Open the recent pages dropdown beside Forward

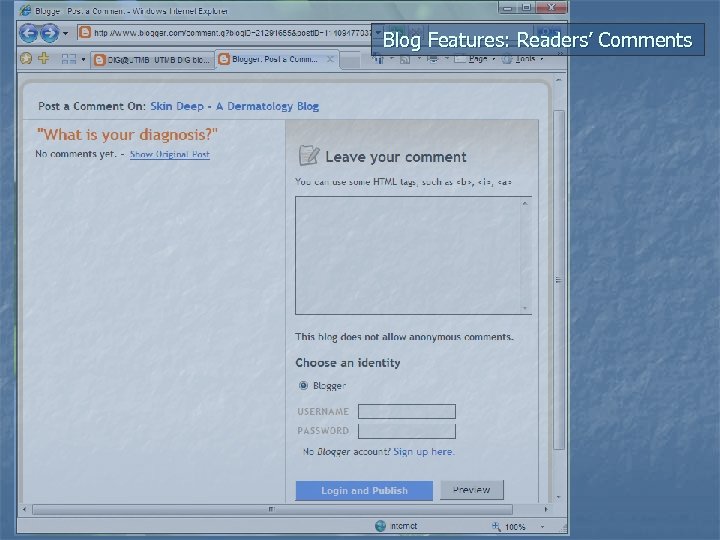tap(66, 33)
